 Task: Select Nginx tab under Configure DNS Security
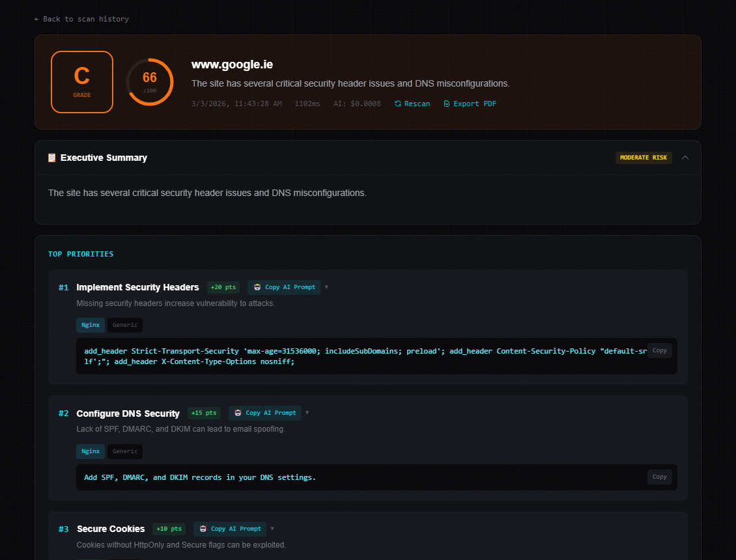(91, 451)
